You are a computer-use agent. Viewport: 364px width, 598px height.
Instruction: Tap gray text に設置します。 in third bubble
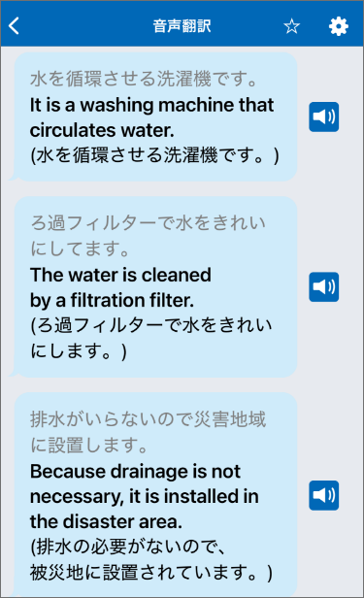(x=88, y=445)
